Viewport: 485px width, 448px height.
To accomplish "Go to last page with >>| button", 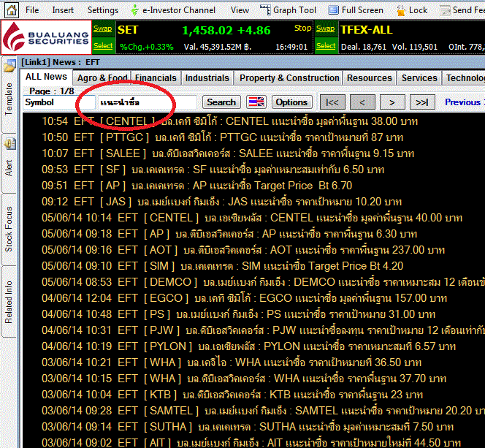I will pos(422,102).
